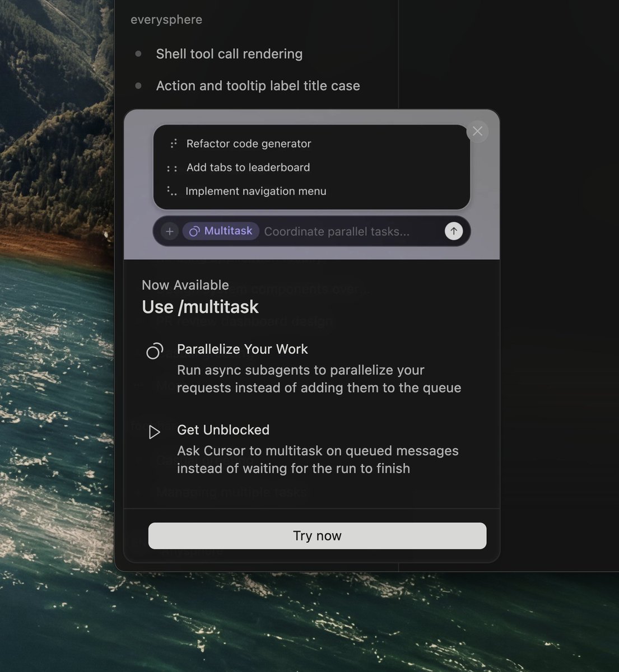Click the Use /multitask title
Viewport: 619px width, 672px height.
click(201, 307)
